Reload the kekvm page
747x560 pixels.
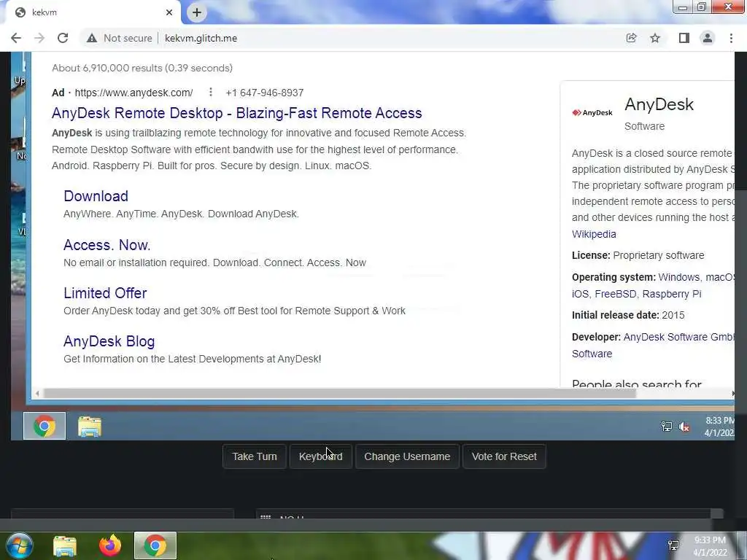(x=63, y=38)
